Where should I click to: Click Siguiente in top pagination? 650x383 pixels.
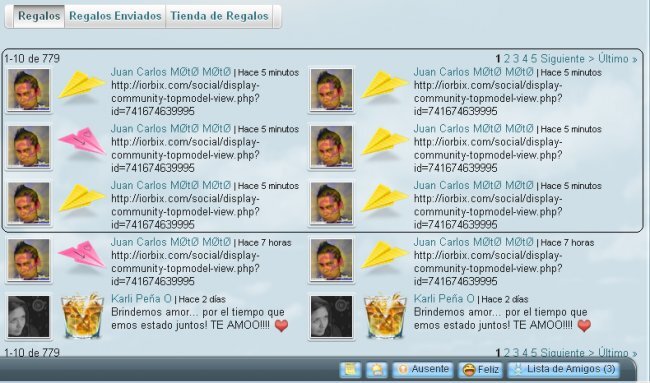(x=563, y=59)
